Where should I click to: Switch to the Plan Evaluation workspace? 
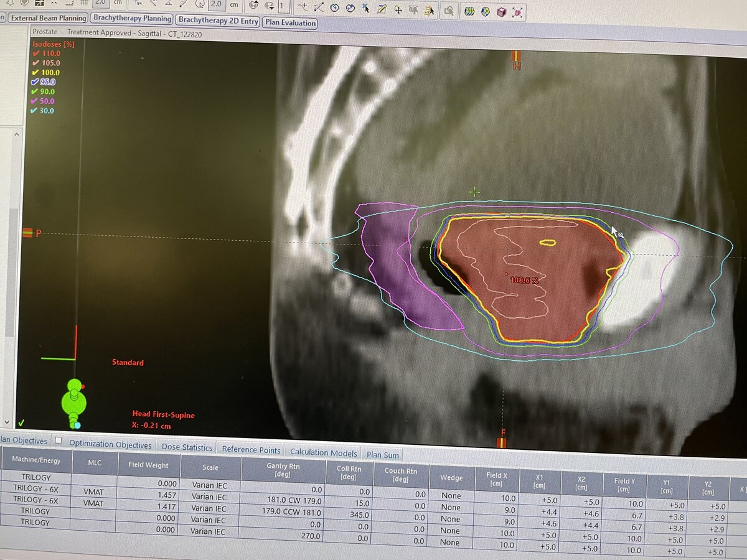pos(289,23)
